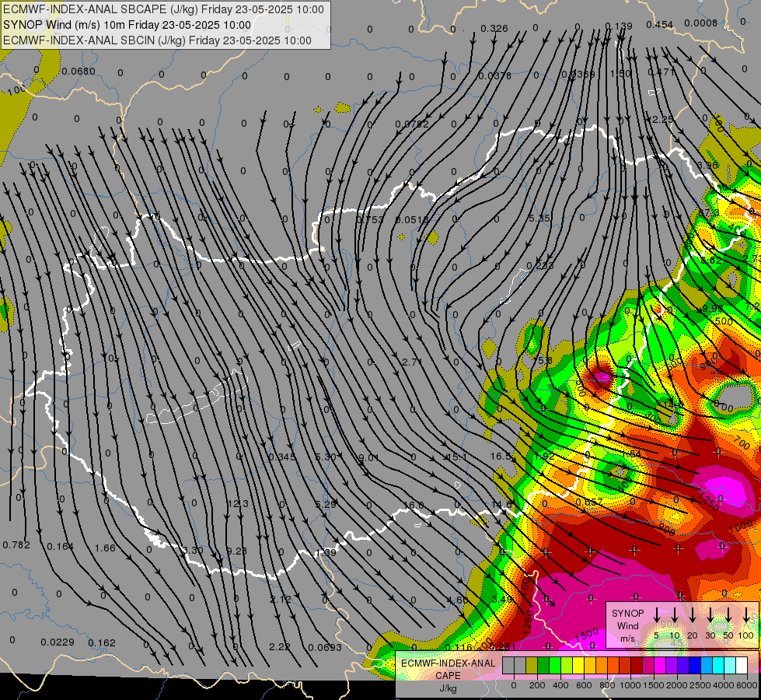Click the 100 m/s wind arrow in the legend
Image resolution: width=761 pixels, height=700 pixels.
coord(746,615)
